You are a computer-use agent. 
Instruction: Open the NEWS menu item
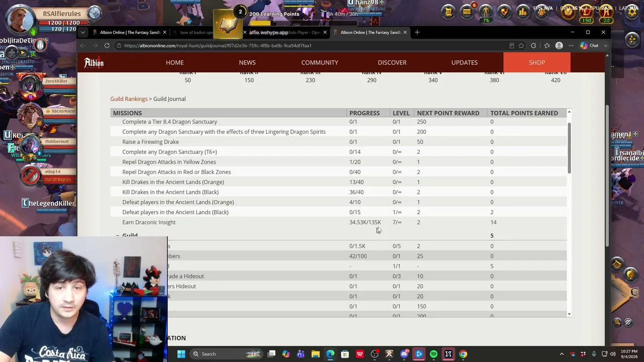[x=247, y=62]
